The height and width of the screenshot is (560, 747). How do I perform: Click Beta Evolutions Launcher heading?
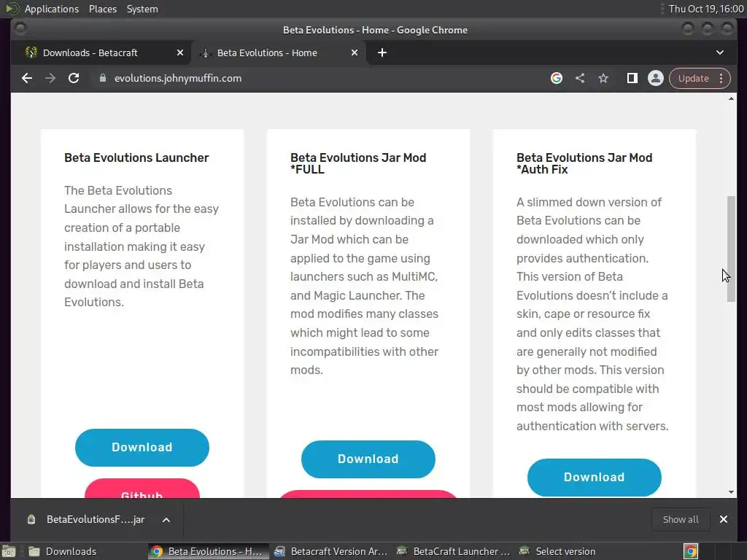136,157
